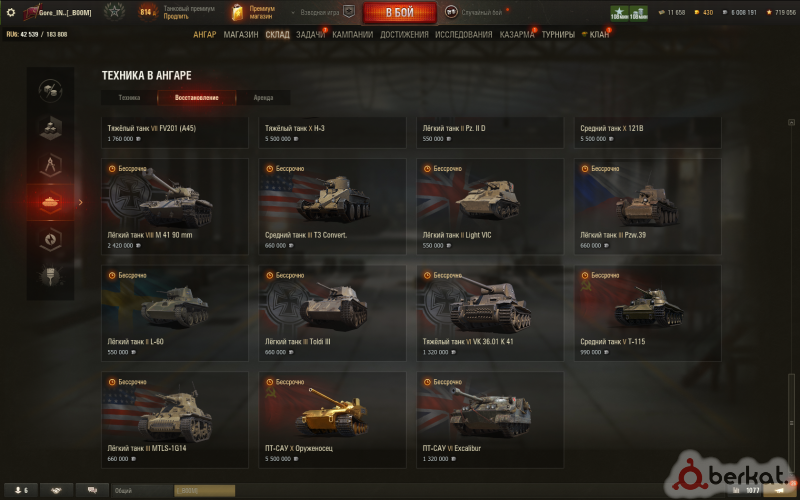Go to the АНГАР menu item
Viewport: 800px width, 500px height.
pos(205,35)
